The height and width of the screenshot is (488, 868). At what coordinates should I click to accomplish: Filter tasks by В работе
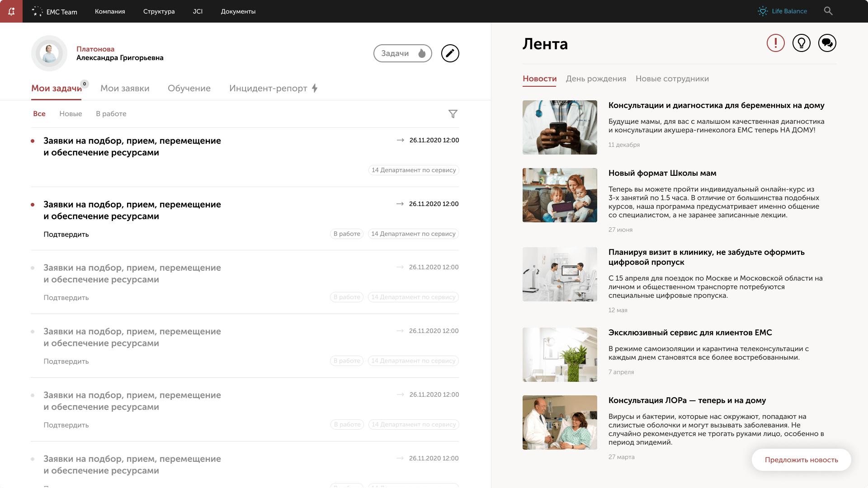click(111, 114)
